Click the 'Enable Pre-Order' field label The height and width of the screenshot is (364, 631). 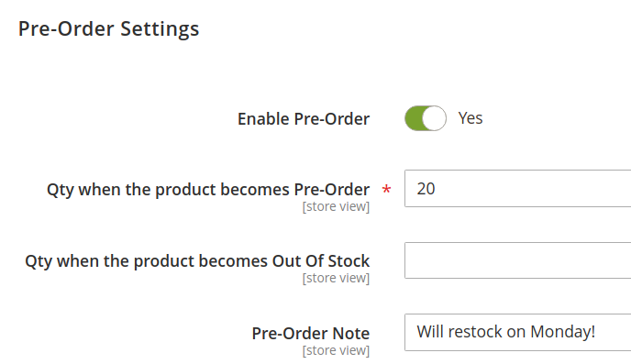[x=304, y=119]
